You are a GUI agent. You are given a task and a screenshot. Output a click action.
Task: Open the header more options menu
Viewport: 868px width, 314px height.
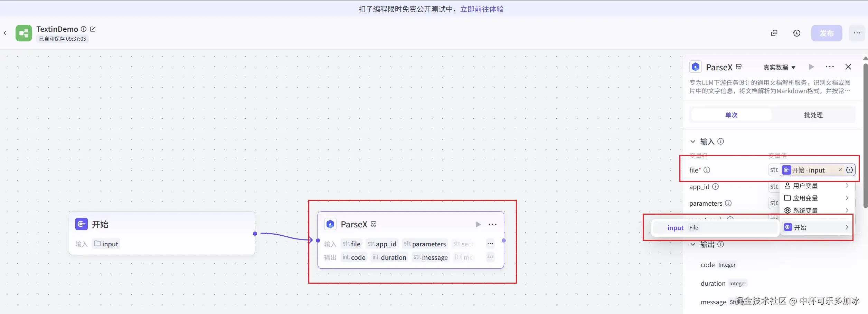pyautogui.click(x=857, y=33)
